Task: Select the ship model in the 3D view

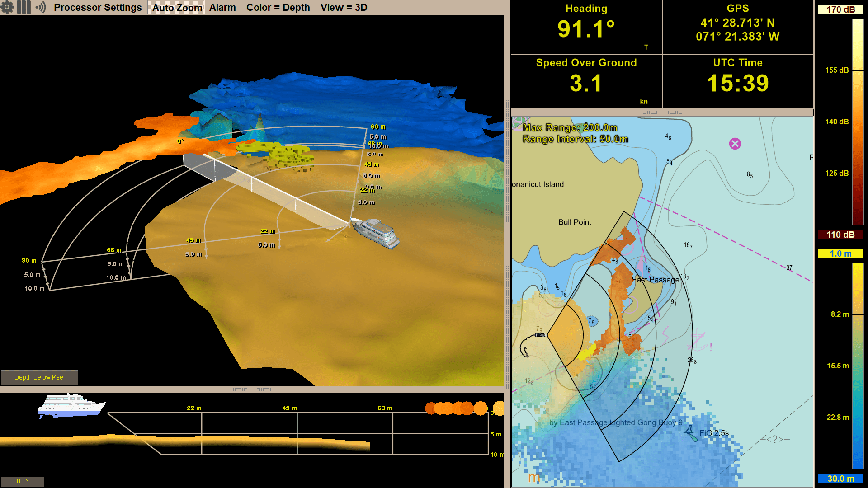Action: (373, 233)
